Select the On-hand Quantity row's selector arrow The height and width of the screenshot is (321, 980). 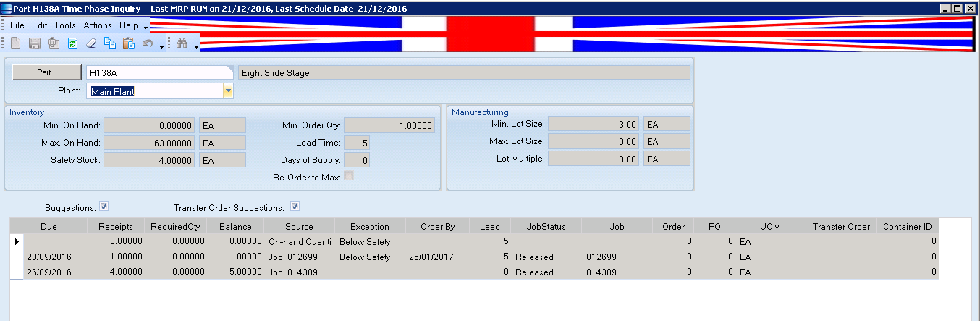(x=17, y=241)
